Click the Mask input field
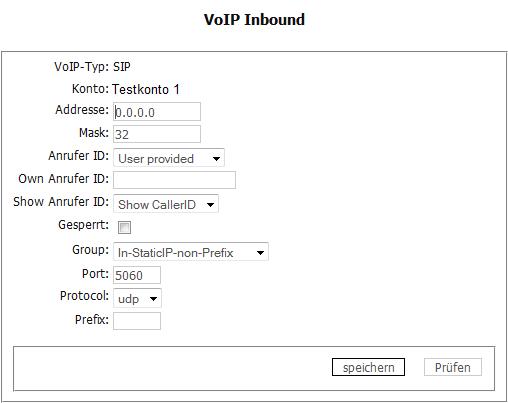This screenshot has width=508, height=403. [x=157, y=134]
